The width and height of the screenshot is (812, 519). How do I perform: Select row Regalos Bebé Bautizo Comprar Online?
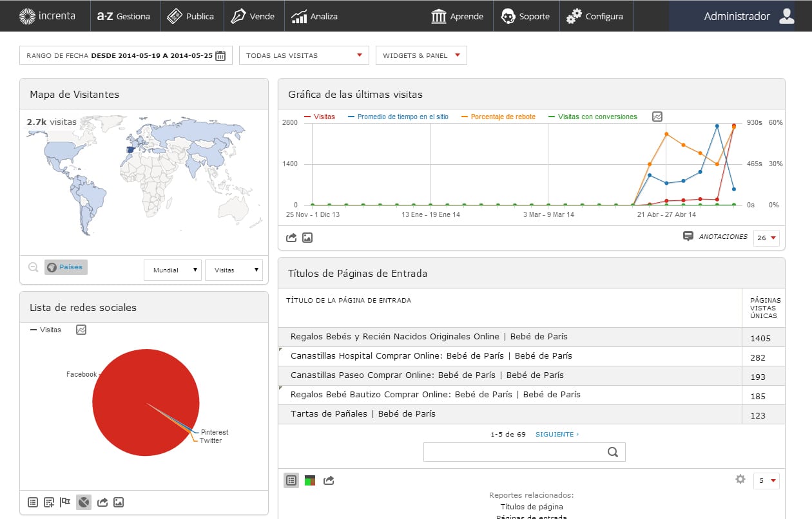tap(532, 395)
